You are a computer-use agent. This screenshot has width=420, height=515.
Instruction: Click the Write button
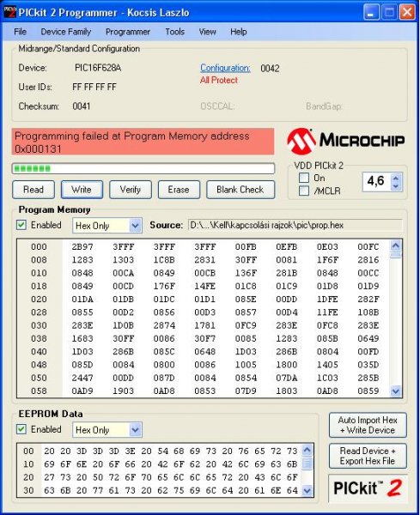pos(82,190)
